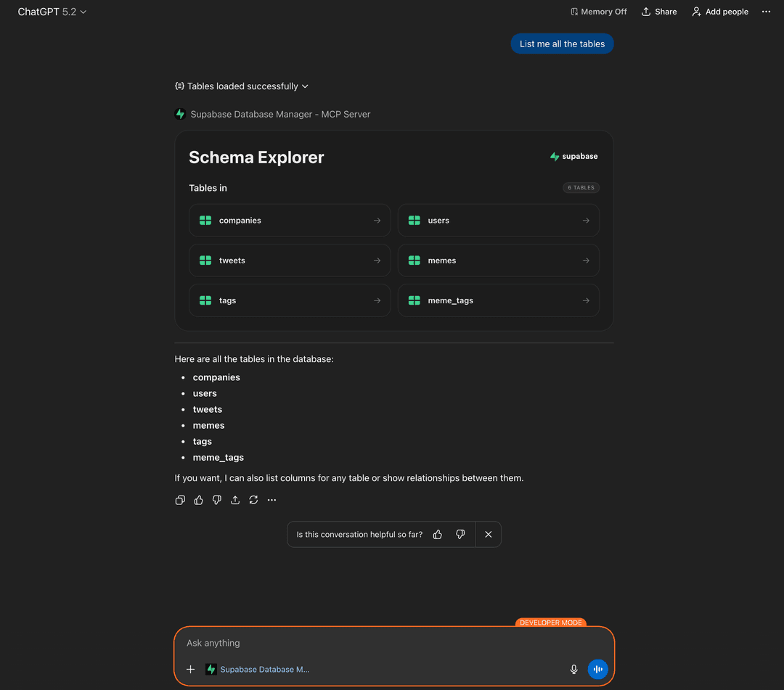Screen dimensions: 784x690
Task: Copy the assistant's response
Action: coord(180,500)
